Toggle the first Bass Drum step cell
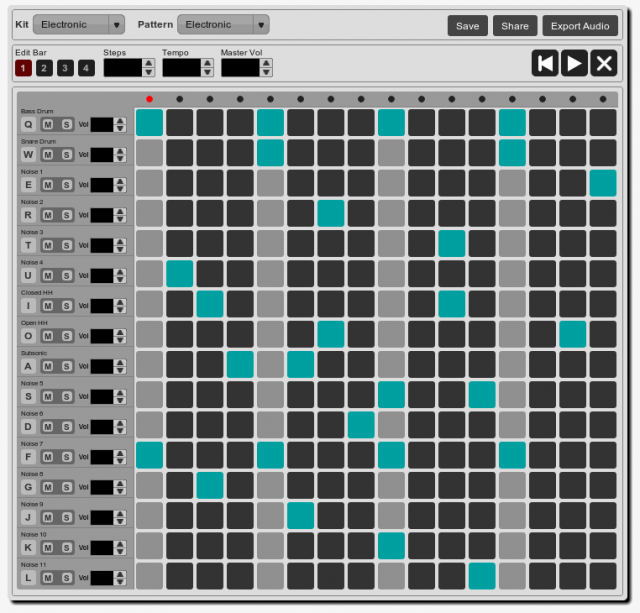640x613 pixels. [x=149, y=123]
